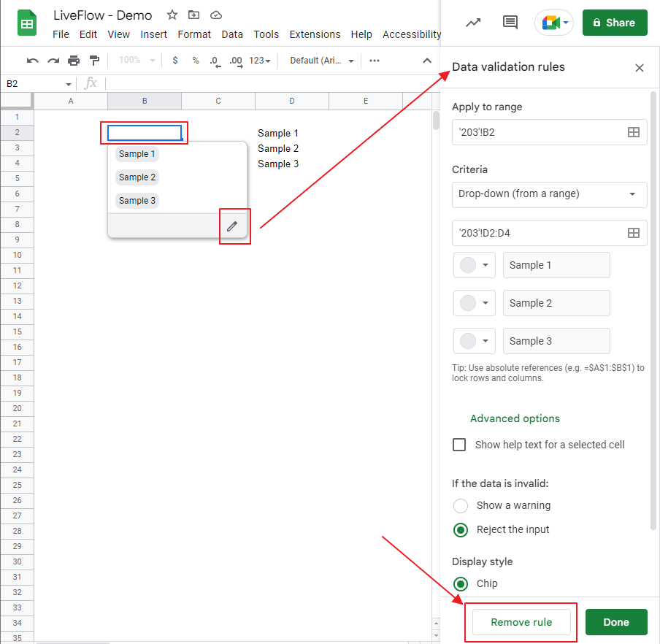Activate the paint format tool
Viewport: 660px width, 644px height.
[x=94, y=61]
